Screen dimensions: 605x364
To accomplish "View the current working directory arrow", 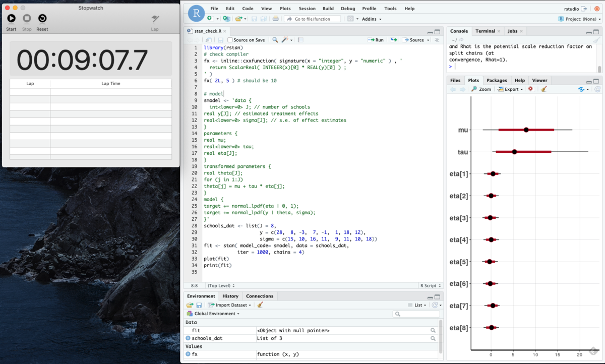I will [x=462, y=40].
